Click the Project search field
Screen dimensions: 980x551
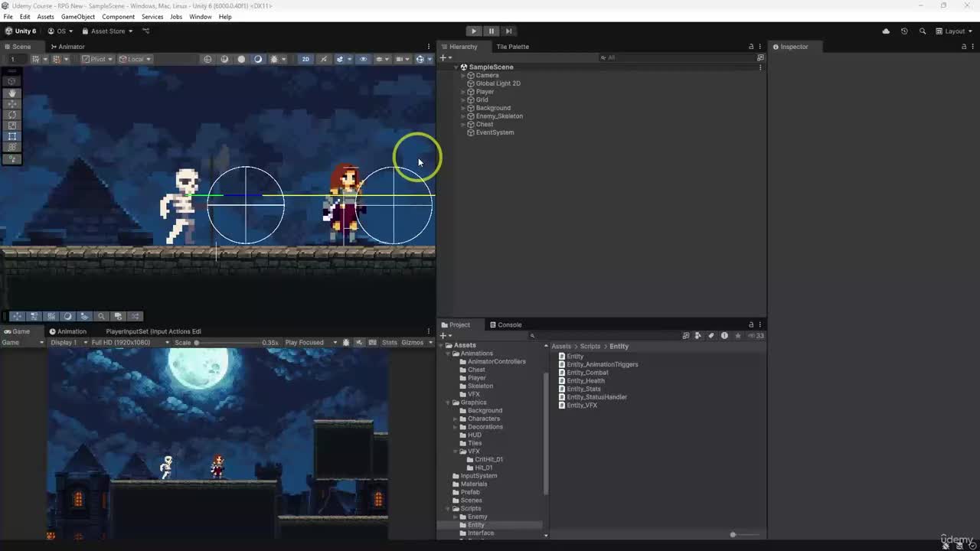(603, 336)
